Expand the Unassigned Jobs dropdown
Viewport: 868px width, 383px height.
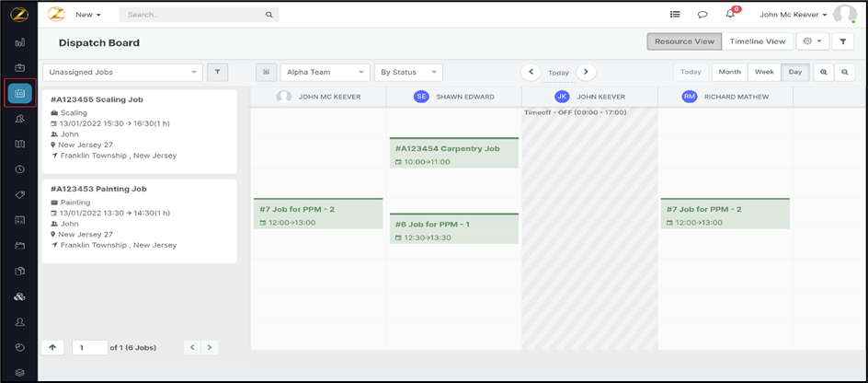click(122, 72)
